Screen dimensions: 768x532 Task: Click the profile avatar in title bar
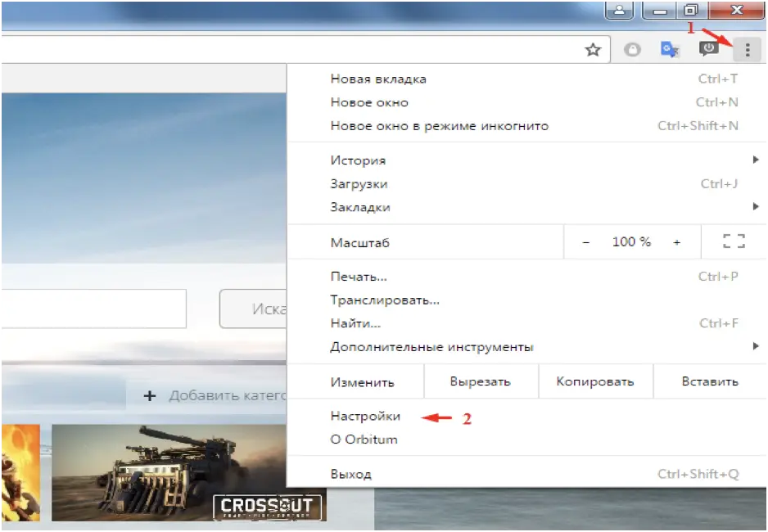(x=619, y=11)
